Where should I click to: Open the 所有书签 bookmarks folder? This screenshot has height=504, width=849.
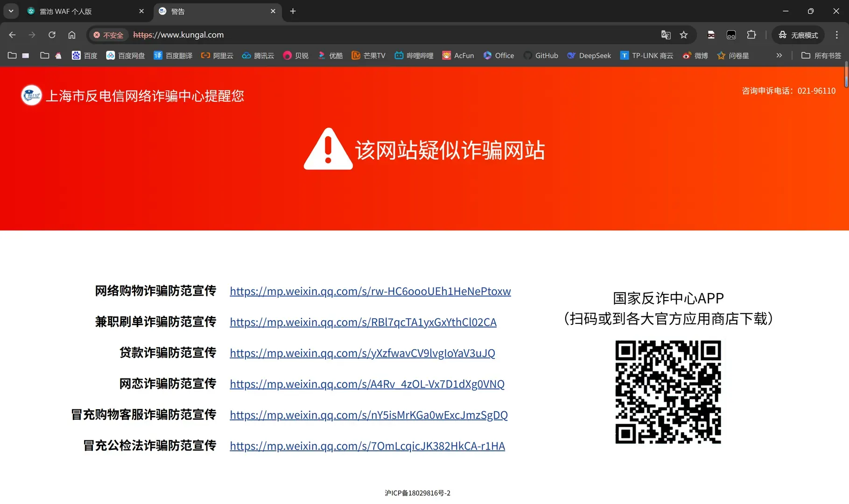pos(821,56)
